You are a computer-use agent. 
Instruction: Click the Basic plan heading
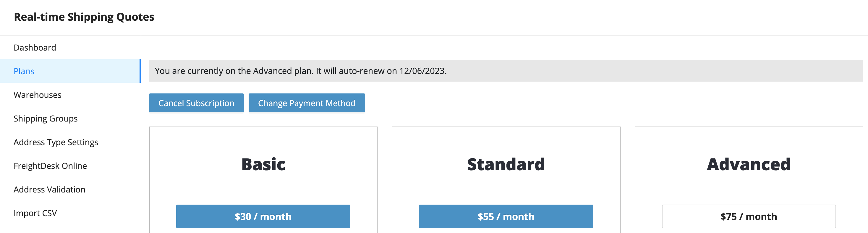point(263,164)
